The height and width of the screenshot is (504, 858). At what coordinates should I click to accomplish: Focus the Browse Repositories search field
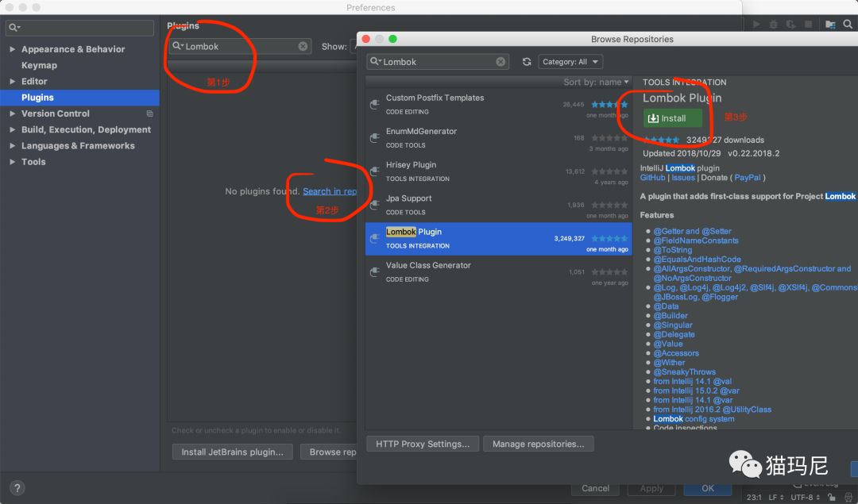[438, 62]
